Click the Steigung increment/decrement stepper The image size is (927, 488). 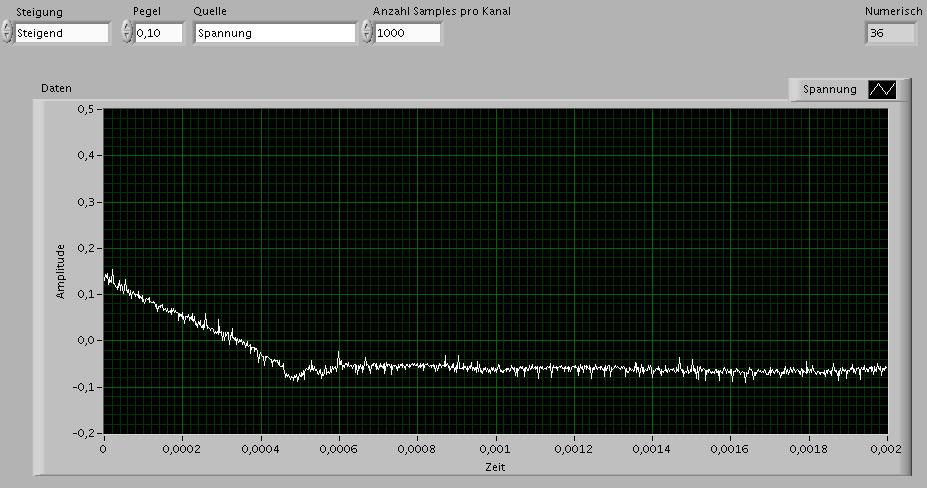click(7, 32)
